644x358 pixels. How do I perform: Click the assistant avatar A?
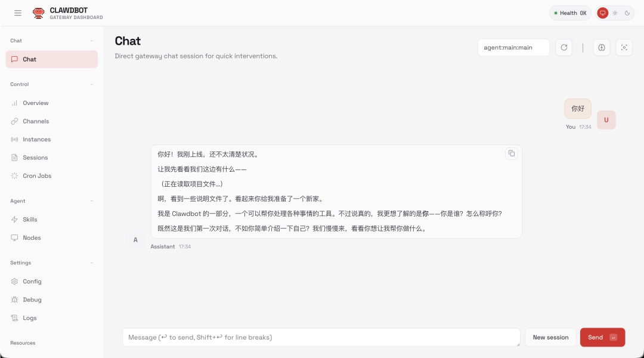point(135,240)
